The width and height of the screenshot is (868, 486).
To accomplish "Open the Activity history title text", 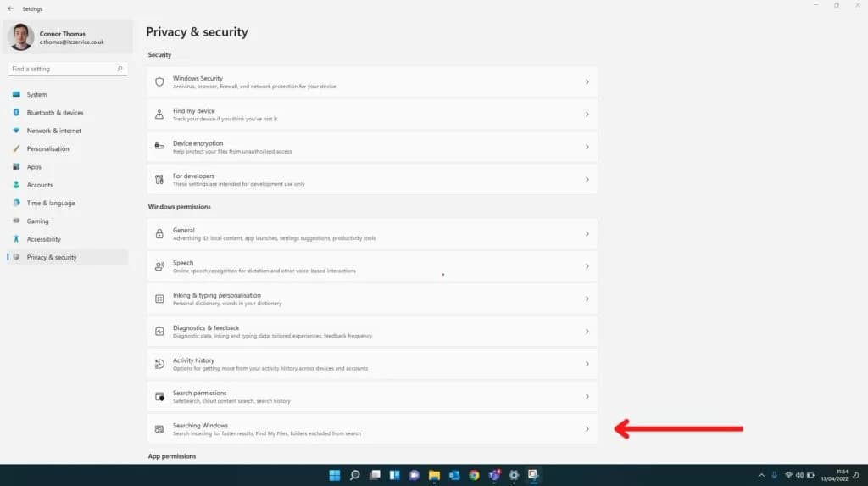I will point(193,360).
